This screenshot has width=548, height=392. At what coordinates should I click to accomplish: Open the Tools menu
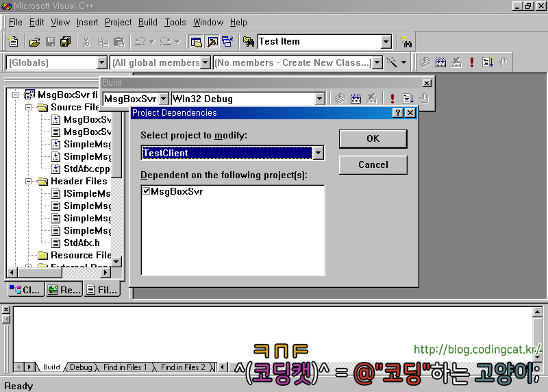pyautogui.click(x=175, y=23)
